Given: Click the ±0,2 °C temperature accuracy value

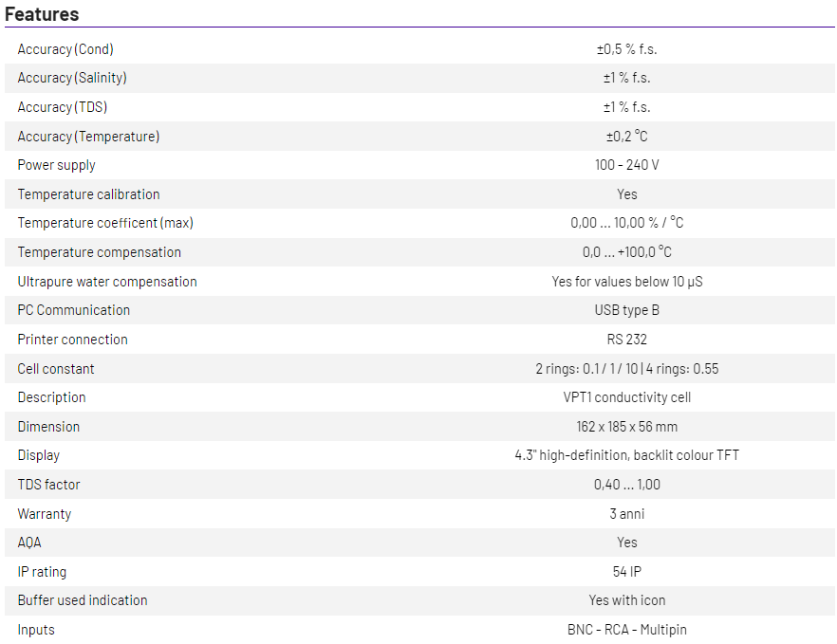Looking at the screenshot, I should coord(626,137).
